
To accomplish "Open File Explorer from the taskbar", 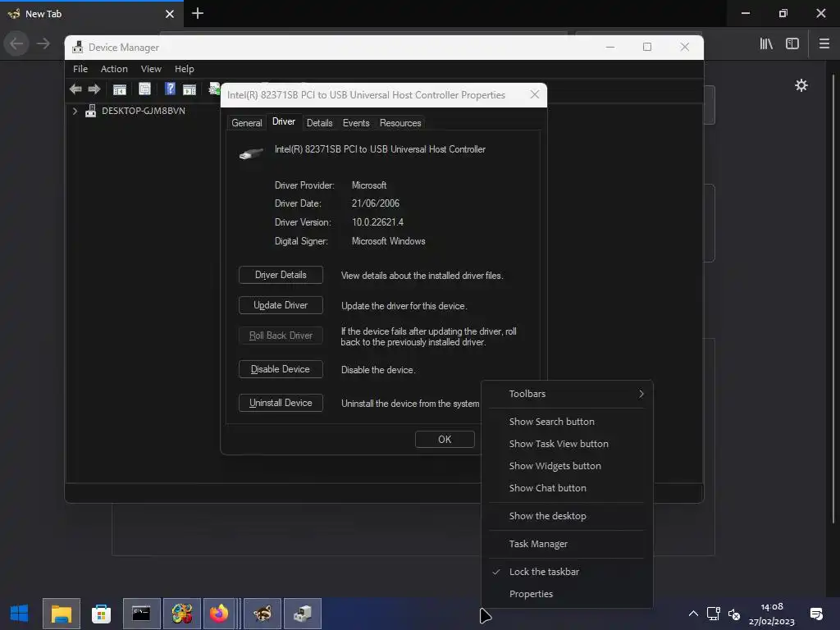I will click(61, 614).
